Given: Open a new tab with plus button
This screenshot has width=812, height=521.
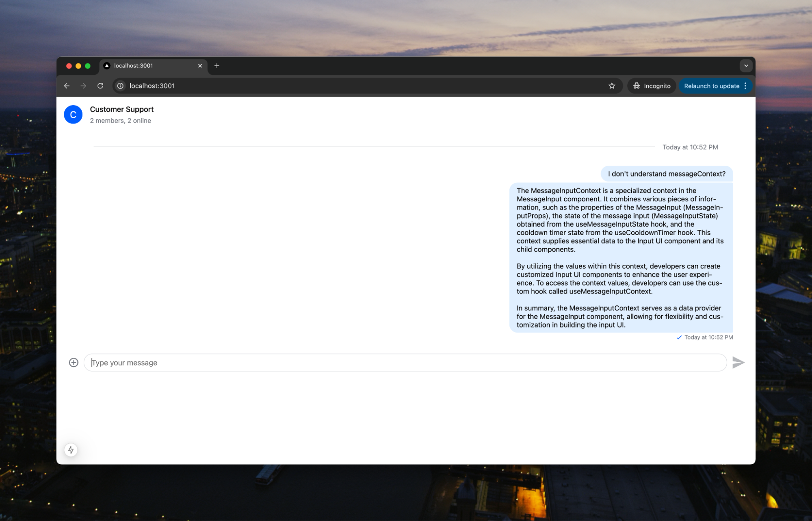Looking at the screenshot, I should pos(217,66).
